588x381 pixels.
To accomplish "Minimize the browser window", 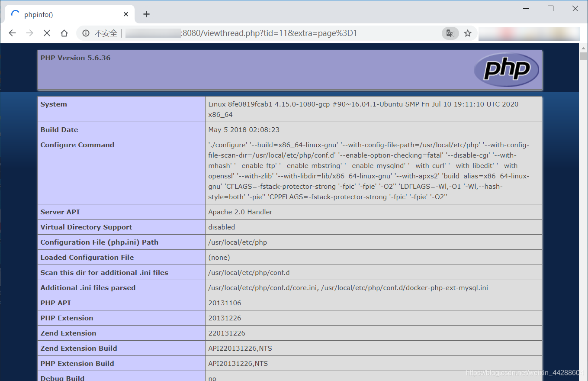I will point(526,8).
